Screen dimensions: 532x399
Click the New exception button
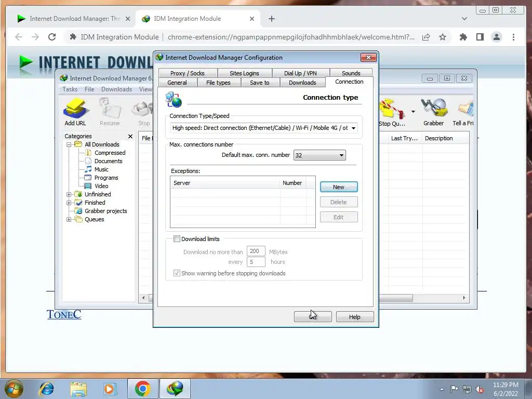(x=339, y=187)
